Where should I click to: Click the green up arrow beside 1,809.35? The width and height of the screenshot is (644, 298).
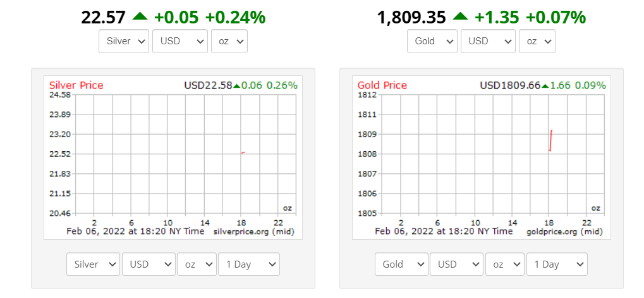pyautogui.click(x=461, y=16)
